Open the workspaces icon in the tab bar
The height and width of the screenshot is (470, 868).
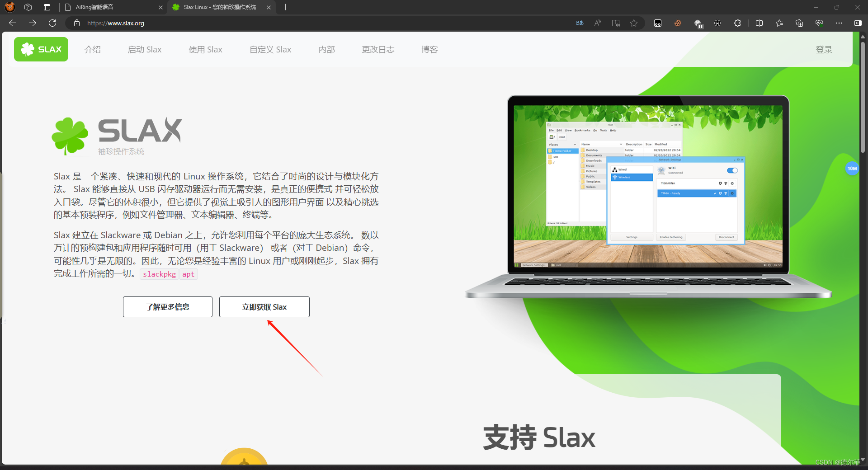(x=28, y=7)
